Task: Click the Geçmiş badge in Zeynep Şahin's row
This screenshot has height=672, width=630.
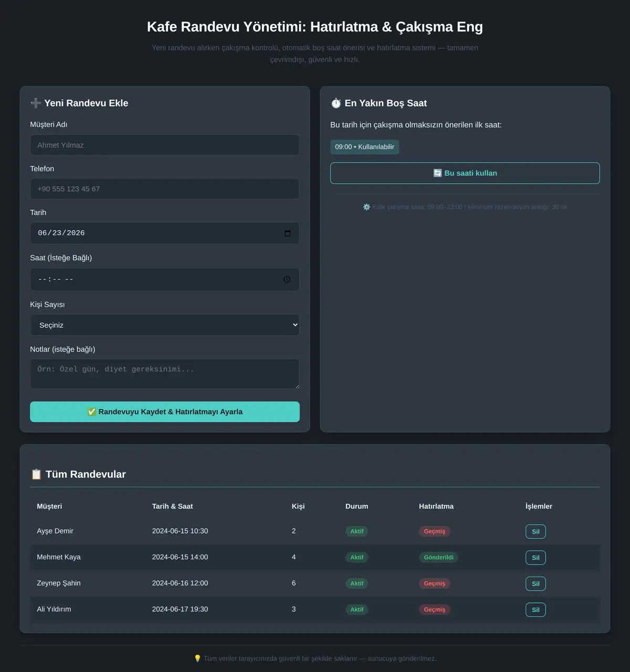Action: click(435, 583)
